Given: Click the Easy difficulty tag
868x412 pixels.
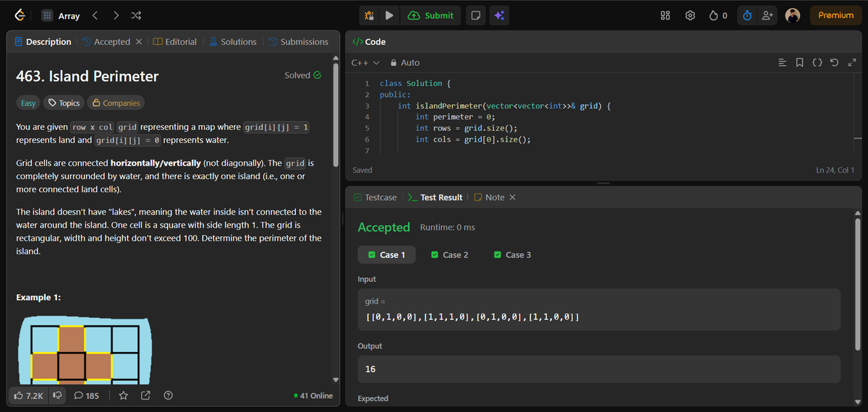Looking at the screenshot, I should point(27,103).
